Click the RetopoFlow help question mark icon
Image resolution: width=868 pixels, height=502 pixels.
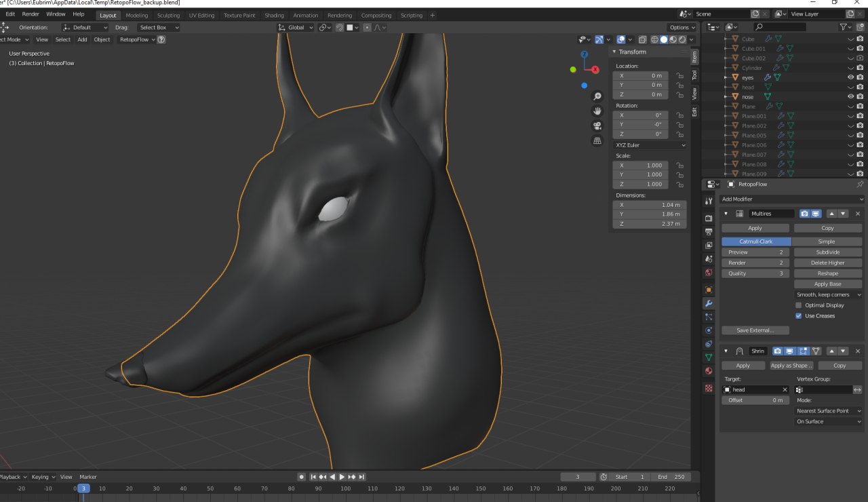tap(161, 39)
